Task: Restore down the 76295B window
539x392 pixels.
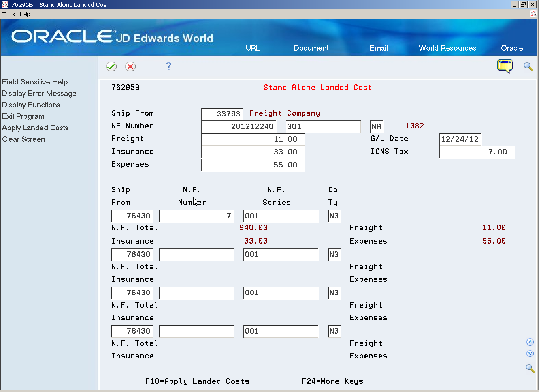Action: [523, 4]
